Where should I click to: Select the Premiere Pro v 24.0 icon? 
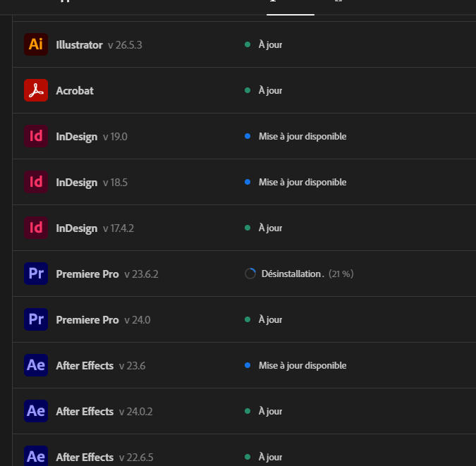pos(36,319)
